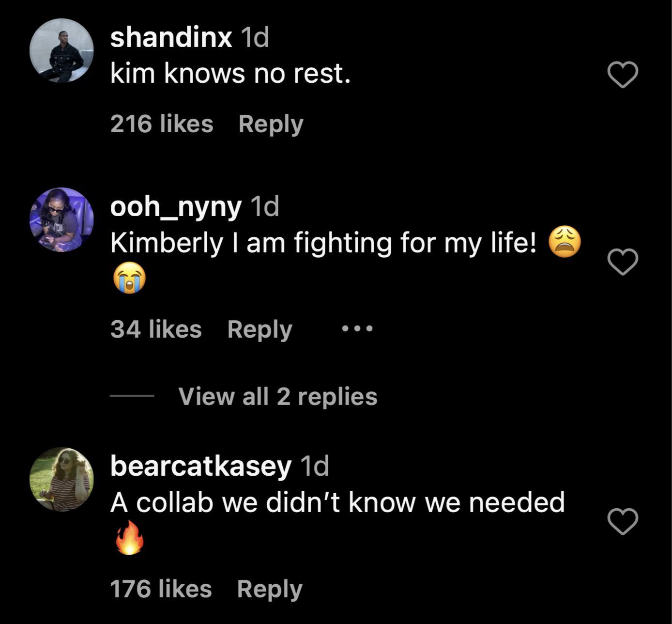Viewport: 672px width, 624px height.
Task: Reply to shandinx's comment
Action: (x=271, y=124)
